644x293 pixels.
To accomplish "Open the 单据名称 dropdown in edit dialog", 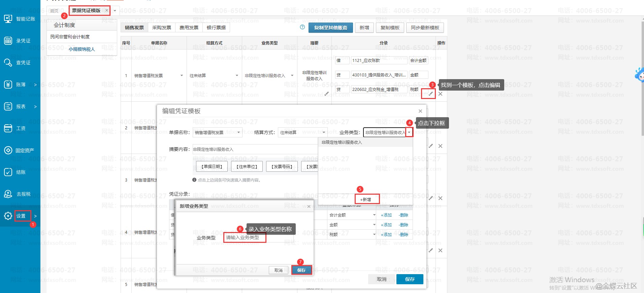I will (238, 132).
